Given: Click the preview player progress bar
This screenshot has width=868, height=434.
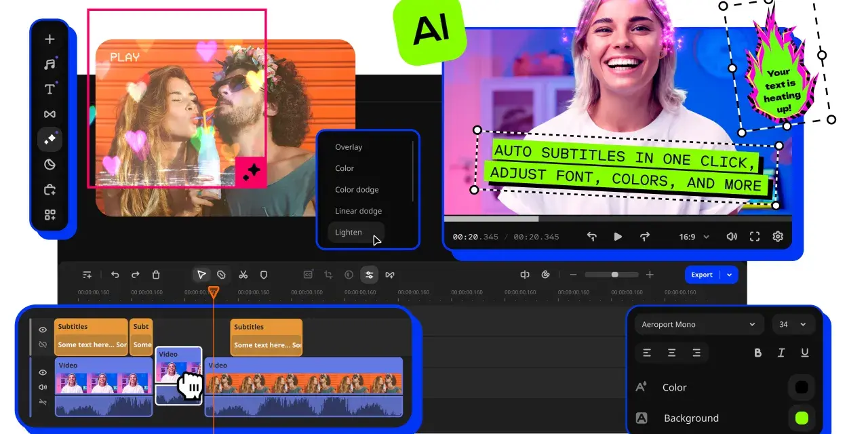Looking at the screenshot, I should (618, 219).
